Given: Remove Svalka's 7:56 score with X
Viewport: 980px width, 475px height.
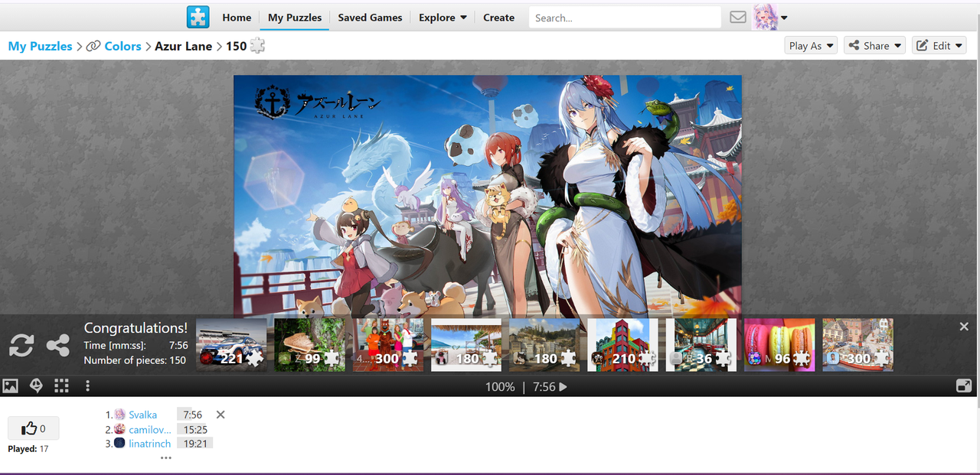Looking at the screenshot, I should pos(220,415).
